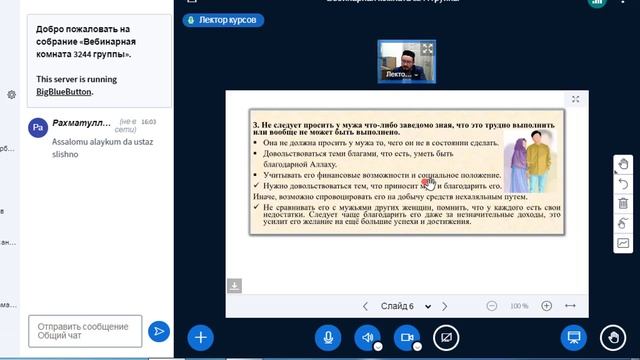
Task: Download the presentation file
Action: click(234, 286)
